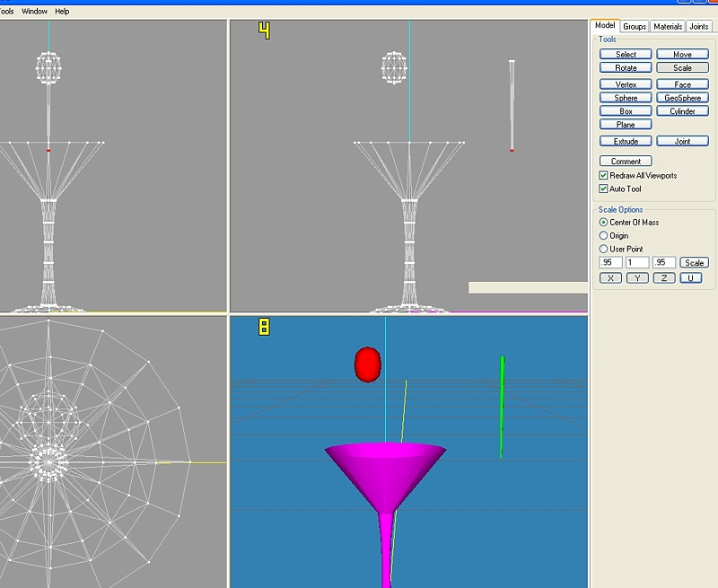Pick the GeoSphere primitive tool
The width and height of the screenshot is (718, 588).
pyautogui.click(x=682, y=98)
